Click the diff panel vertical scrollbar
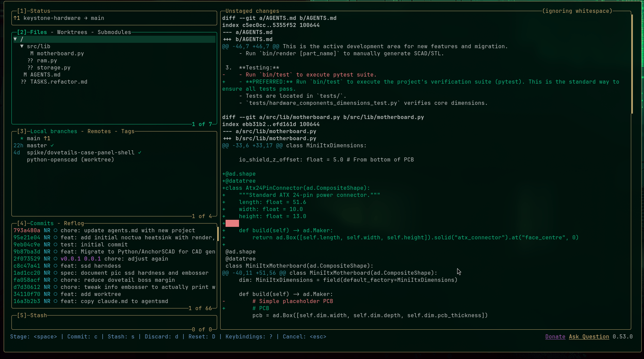This screenshot has height=359, width=644. [632, 64]
